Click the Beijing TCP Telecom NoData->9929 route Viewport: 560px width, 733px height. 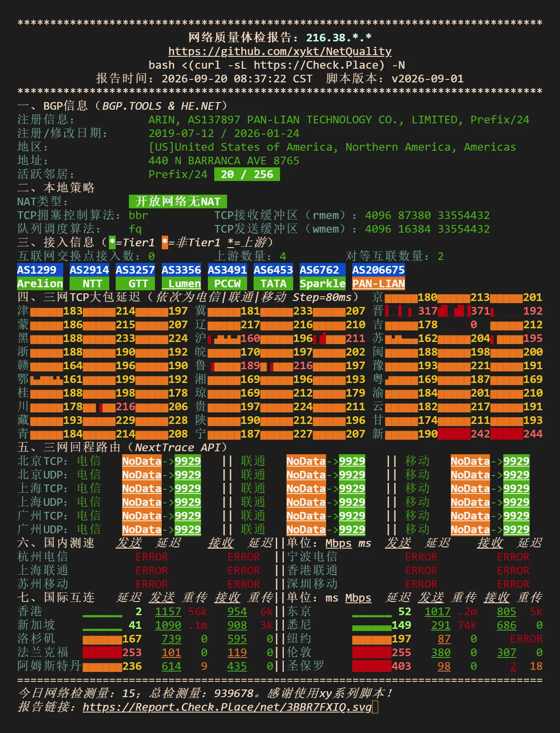pyautogui.click(x=161, y=461)
